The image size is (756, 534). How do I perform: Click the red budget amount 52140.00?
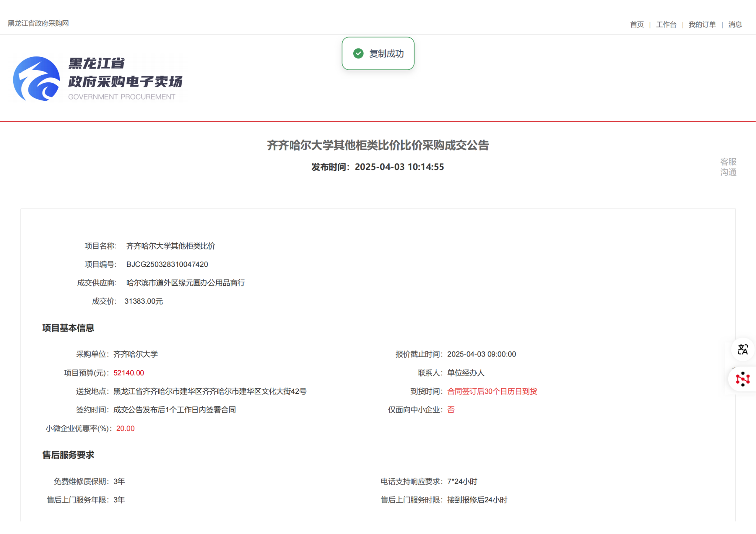128,373
